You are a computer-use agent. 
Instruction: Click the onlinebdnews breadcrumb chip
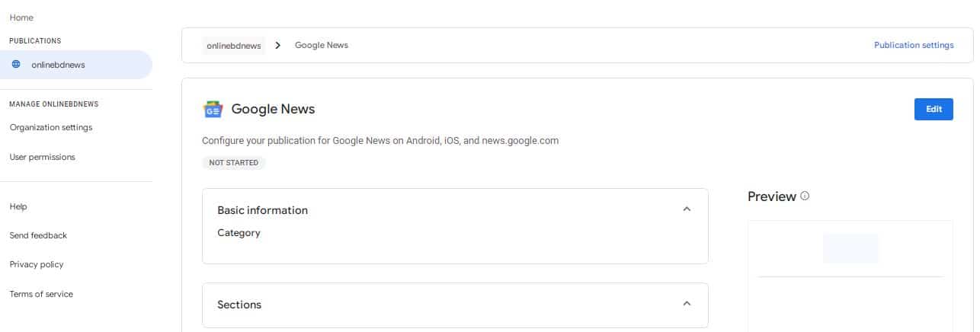(234, 46)
